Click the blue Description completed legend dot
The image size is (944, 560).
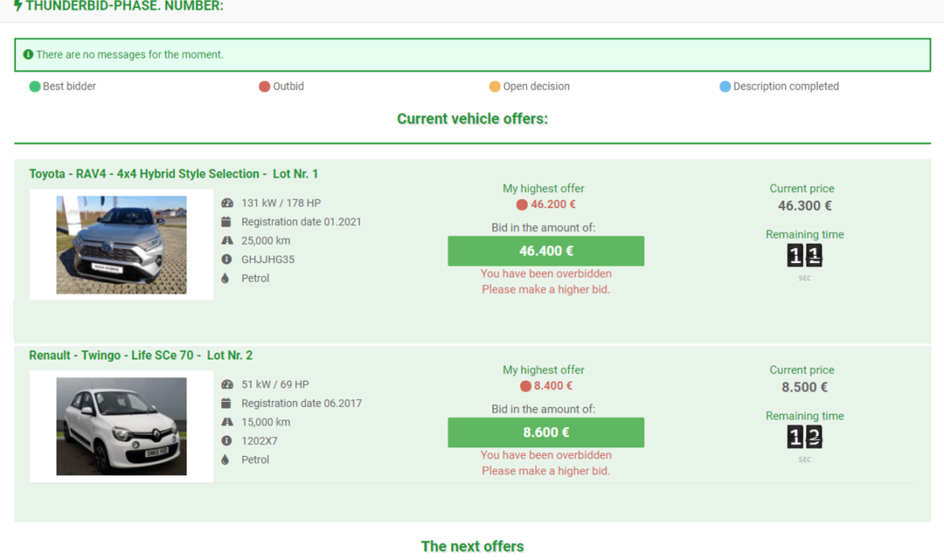pyautogui.click(x=725, y=86)
